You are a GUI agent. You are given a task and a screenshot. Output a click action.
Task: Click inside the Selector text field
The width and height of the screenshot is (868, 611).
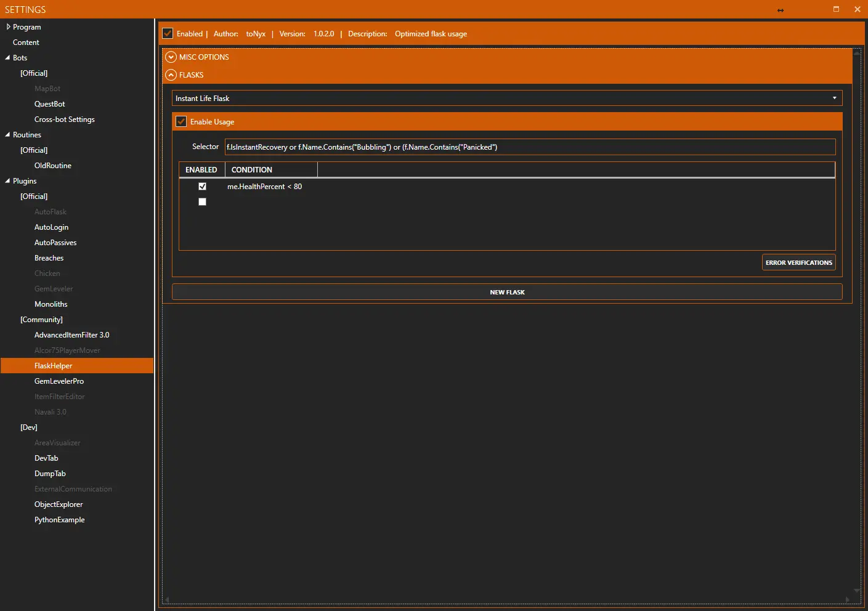click(530, 147)
